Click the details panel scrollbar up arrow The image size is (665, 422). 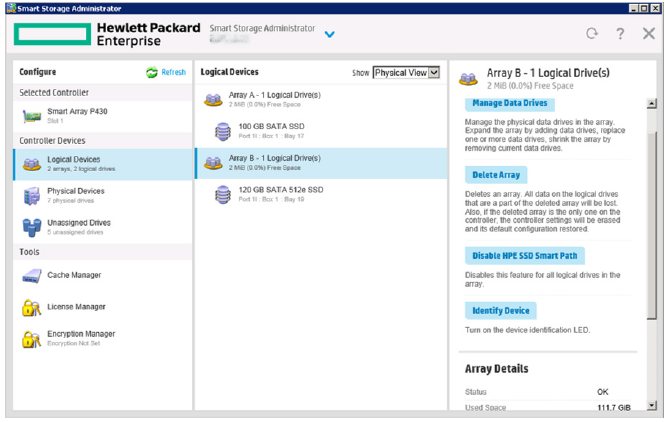tap(652, 103)
